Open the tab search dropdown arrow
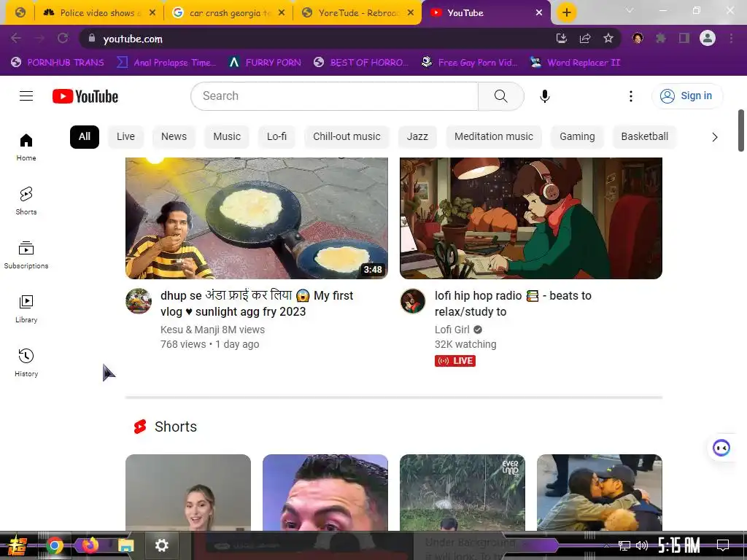747x560 pixels. point(630,10)
